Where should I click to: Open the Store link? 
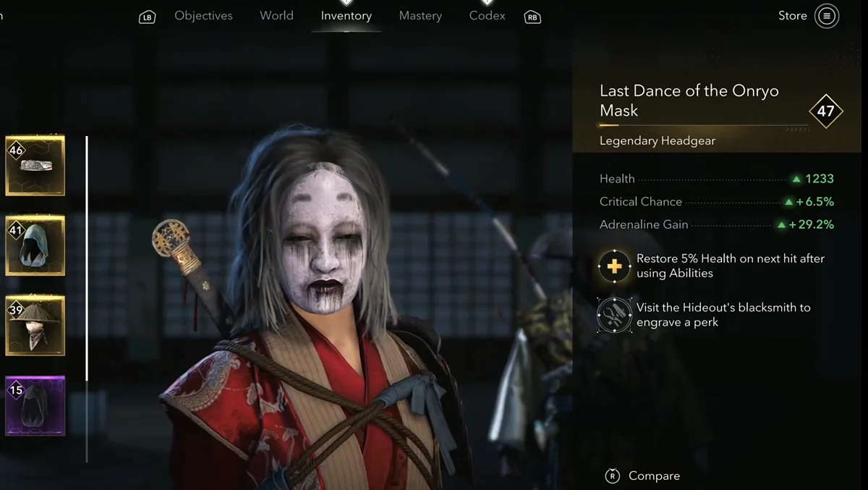pos(793,16)
